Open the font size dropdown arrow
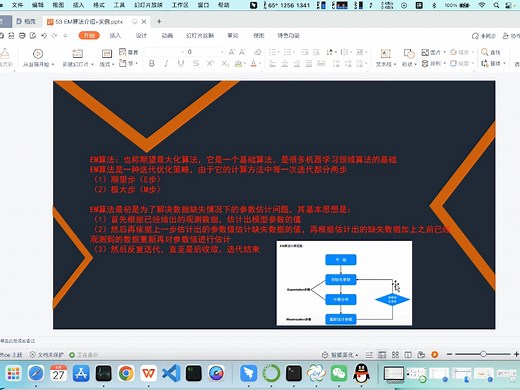Viewport: 520px width, 390px height. coord(222,52)
